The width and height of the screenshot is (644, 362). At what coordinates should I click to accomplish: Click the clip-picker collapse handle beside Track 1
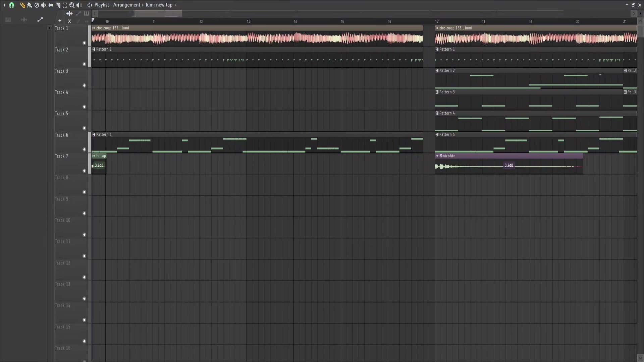pyautogui.click(x=50, y=28)
